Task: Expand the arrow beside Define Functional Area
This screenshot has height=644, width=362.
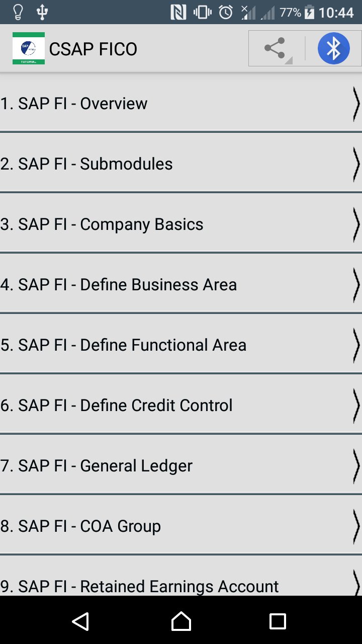Action: pyautogui.click(x=356, y=345)
